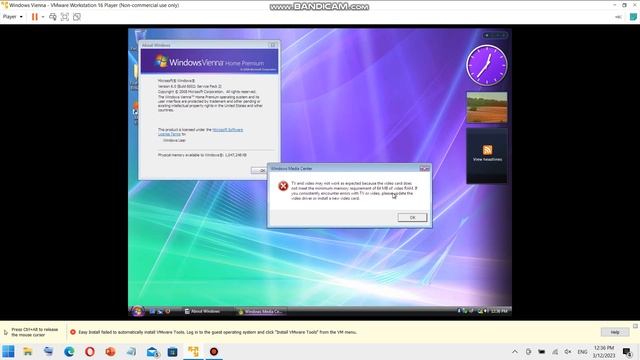Open the Mail app on the host taskbar

pos(152,351)
